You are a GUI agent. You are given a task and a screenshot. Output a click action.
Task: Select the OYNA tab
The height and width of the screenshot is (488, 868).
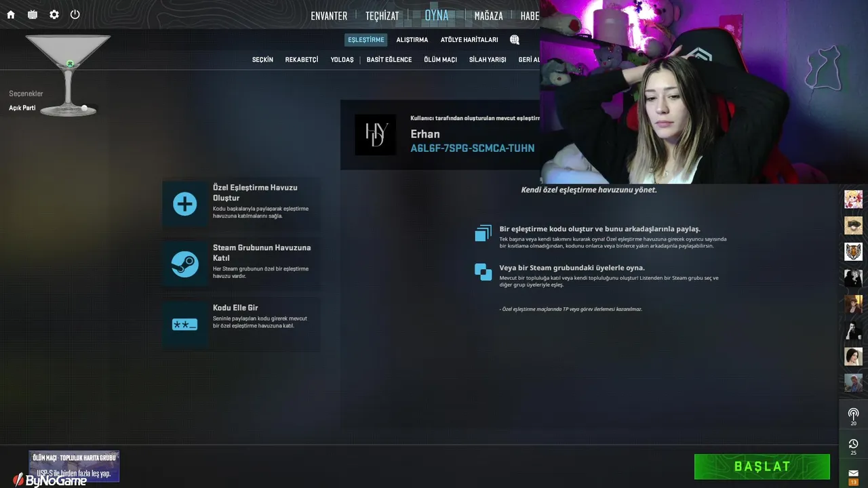tap(437, 15)
